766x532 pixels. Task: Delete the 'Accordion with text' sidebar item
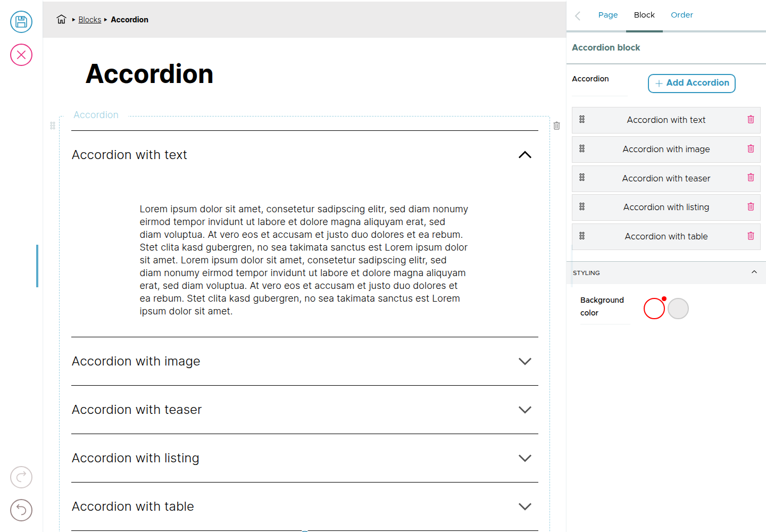click(x=751, y=120)
